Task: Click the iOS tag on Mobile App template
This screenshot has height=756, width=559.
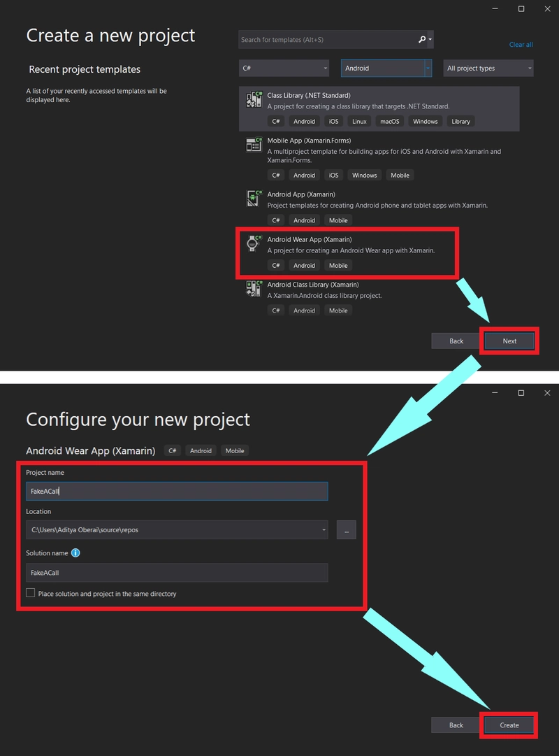Action: pos(333,176)
